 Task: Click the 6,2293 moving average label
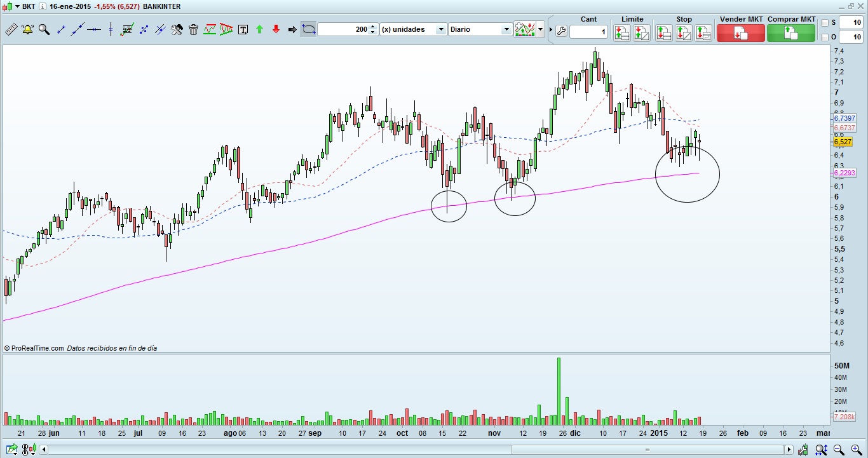[844, 173]
